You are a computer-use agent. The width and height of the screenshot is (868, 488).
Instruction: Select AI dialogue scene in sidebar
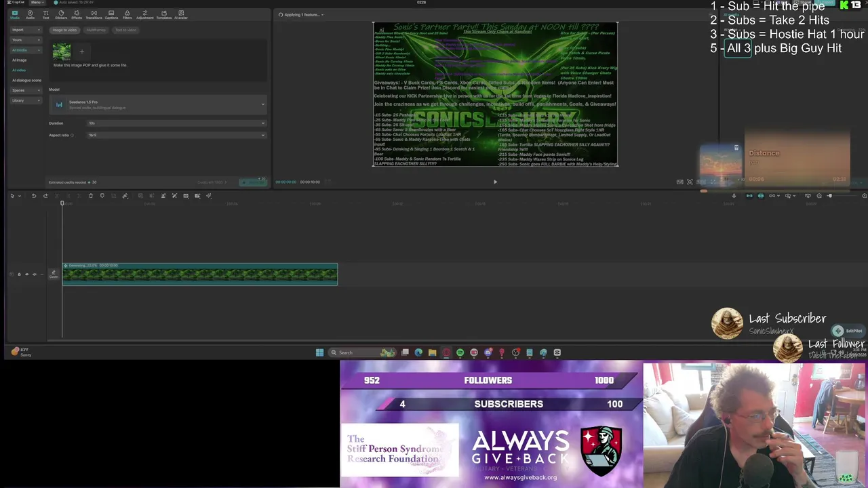click(x=26, y=81)
